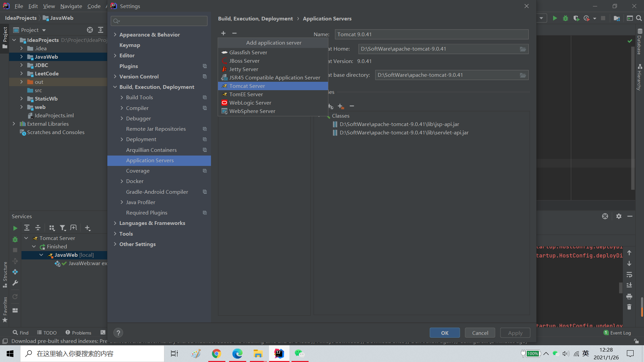
Task: Browse for the Tomcat base directory folder
Action: (x=523, y=75)
